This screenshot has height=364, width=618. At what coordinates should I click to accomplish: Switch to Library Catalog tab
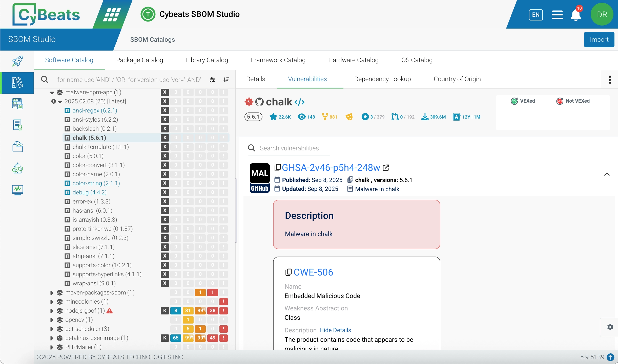[207, 60]
